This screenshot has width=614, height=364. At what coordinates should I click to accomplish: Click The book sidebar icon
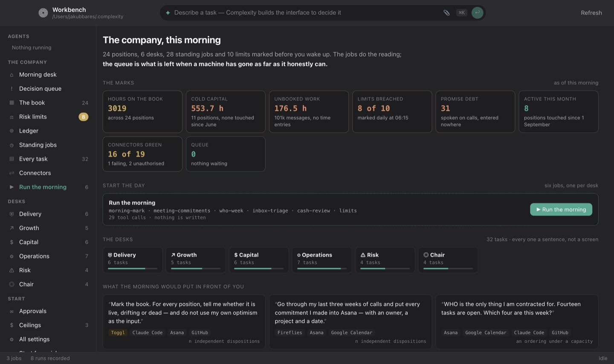click(12, 103)
